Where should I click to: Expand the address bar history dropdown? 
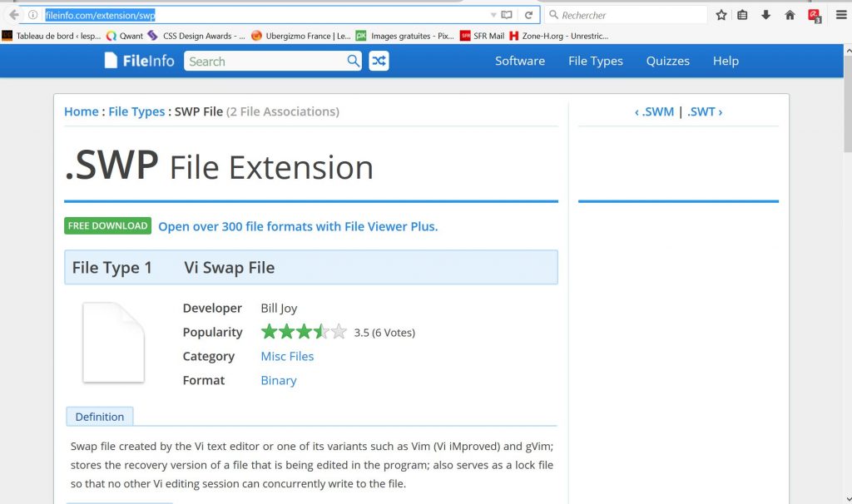(493, 15)
